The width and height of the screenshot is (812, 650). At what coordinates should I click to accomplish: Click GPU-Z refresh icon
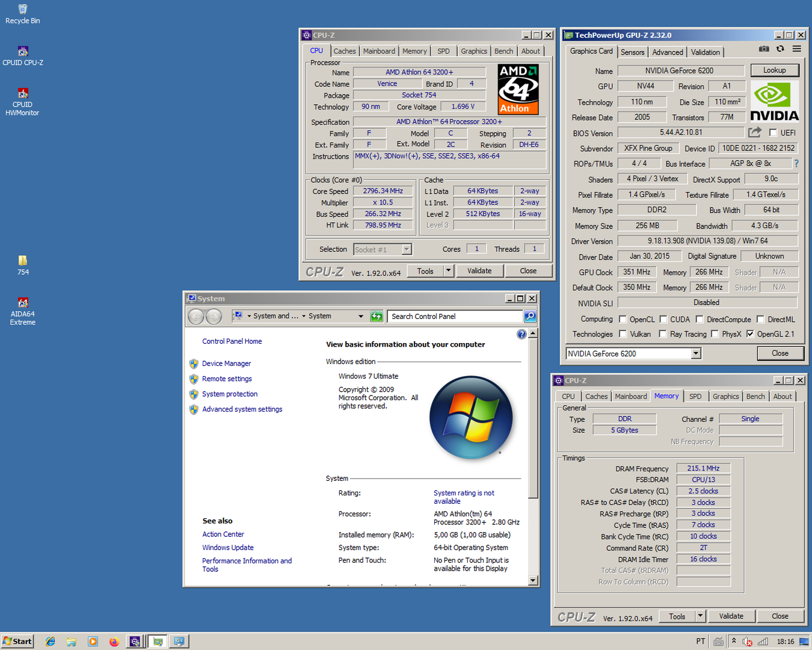tap(780, 49)
